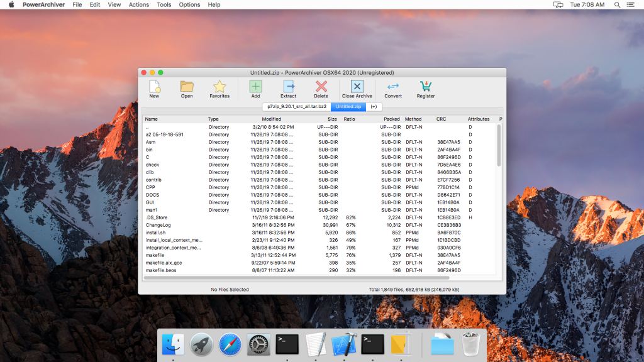
Task: Open a new archive tab with the plus button
Action: tap(373, 106)
